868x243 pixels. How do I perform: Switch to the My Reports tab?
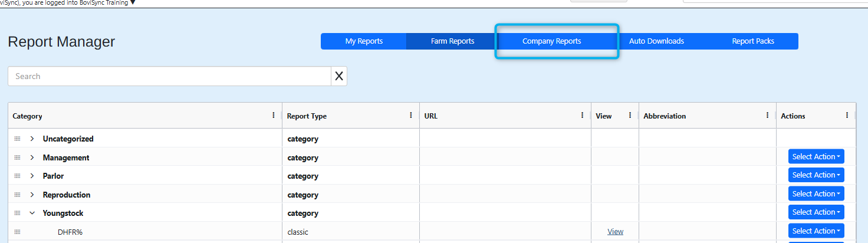click(x=364, y=41)
